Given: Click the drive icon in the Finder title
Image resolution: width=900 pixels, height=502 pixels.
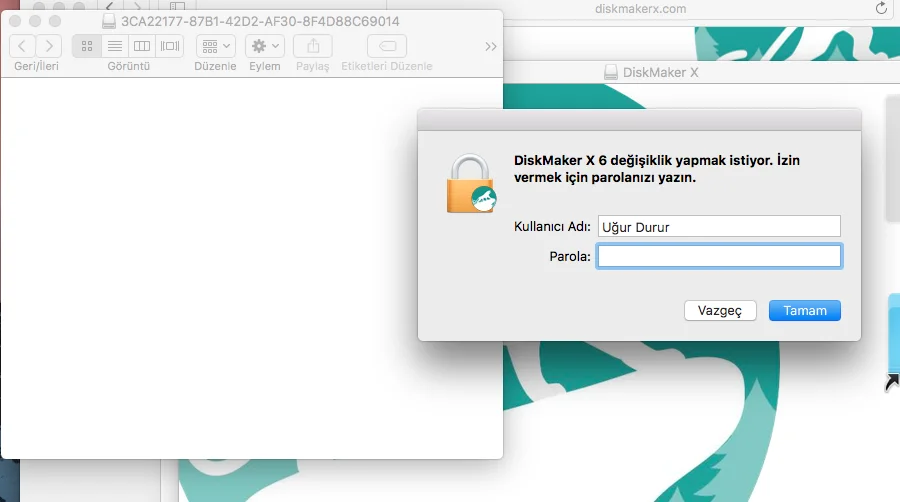Looking at the screenshot, I should (x=109, y=20).
